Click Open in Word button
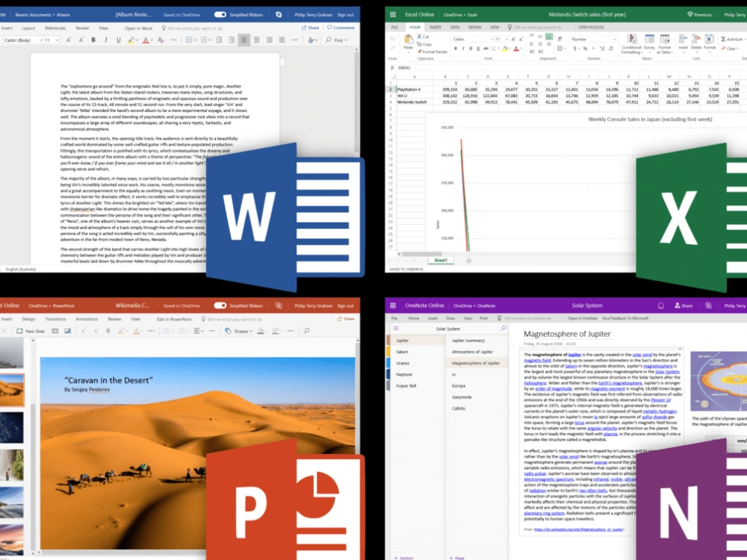Screen dimensions: 747x560 click(x=138, y=28)
